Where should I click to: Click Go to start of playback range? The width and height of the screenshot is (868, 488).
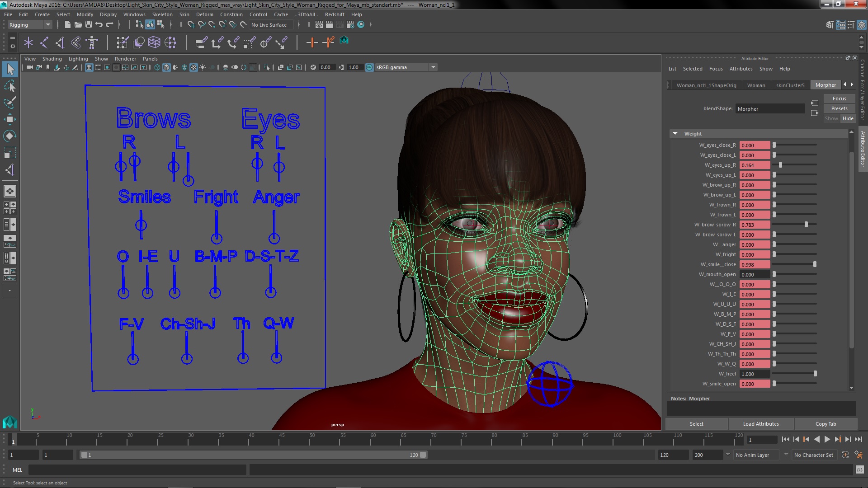pyautogui.click(x=785, y=439)
